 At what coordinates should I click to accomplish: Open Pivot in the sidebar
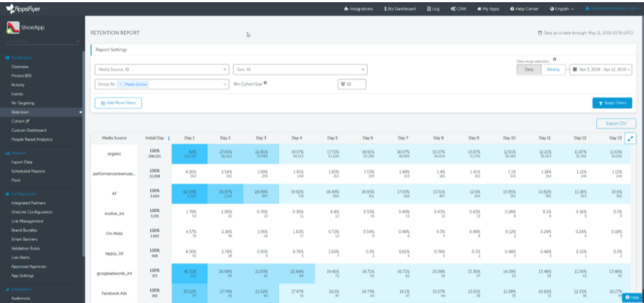(15, 180)
